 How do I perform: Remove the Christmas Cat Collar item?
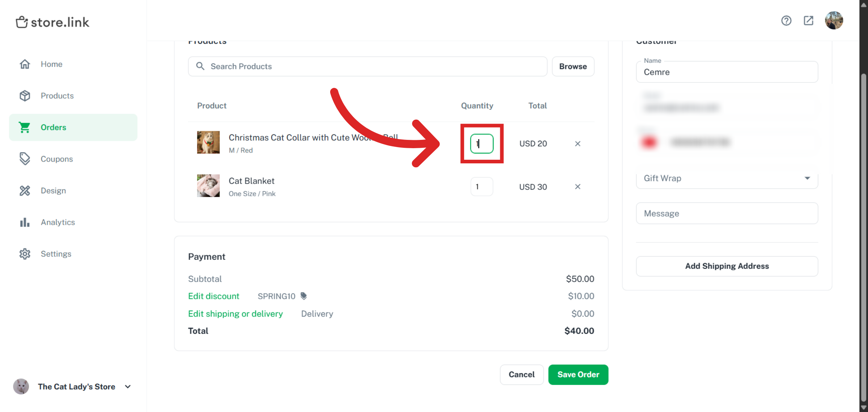[x=578, y=144]
